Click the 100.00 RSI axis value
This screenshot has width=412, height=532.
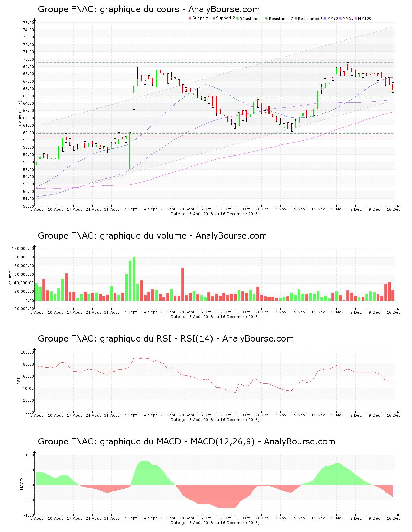click(27, 352)
